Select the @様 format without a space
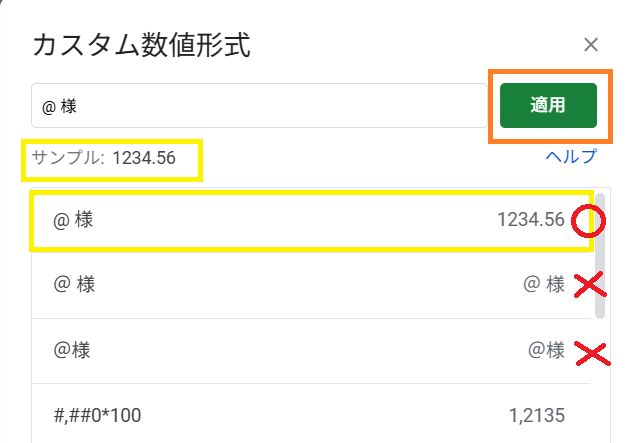 point(72,350)
